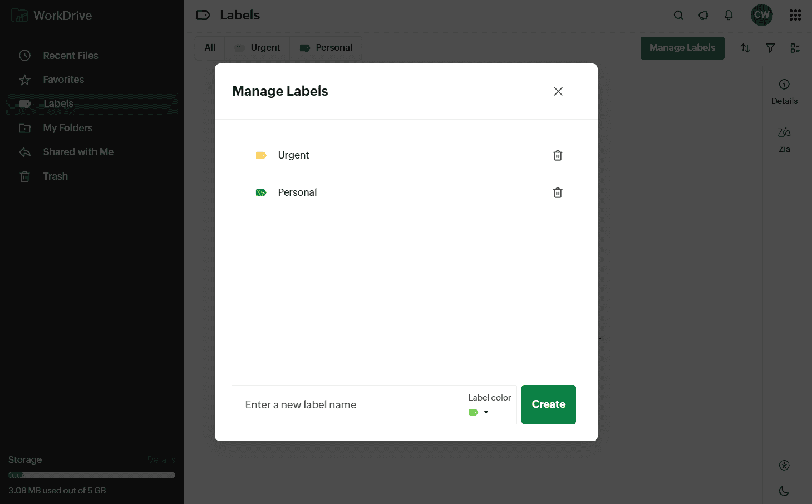Click the green label color swatch
This screenshot has width=812, height=504.
click(474, 412)
